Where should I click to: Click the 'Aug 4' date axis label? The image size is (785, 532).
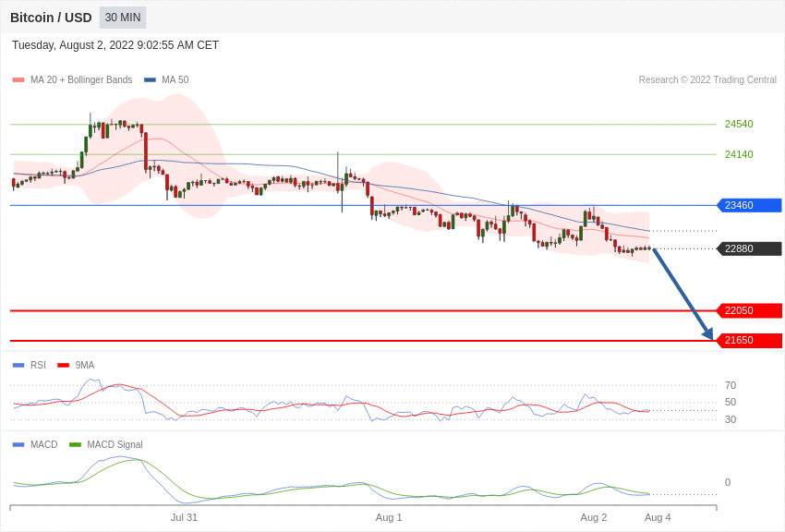coord(658,517)
